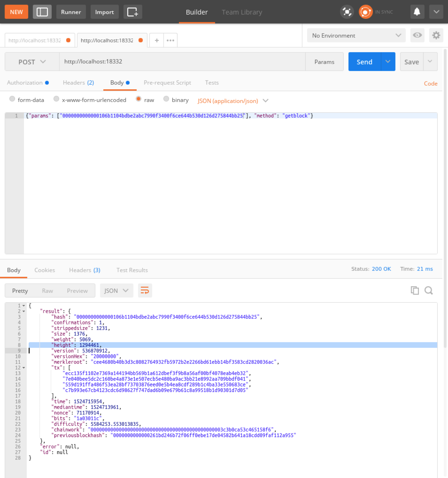Add a new request tab

[x=157, y=40]
